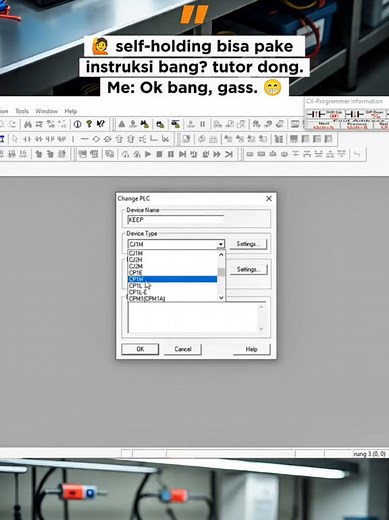This screenshot has width=389, height=520.
Task: Click the Find binoculars icon in toolbar
Action: (28, 125)
